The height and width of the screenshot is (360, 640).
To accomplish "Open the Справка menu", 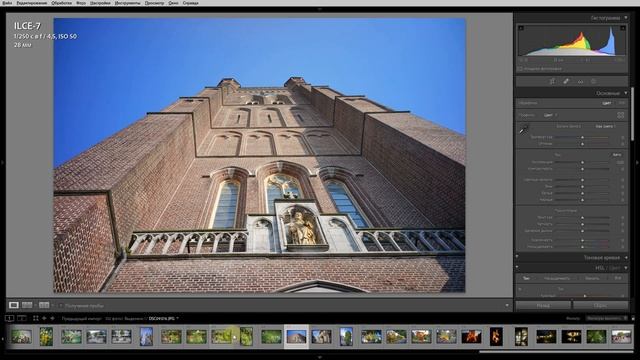I will 190,3.
